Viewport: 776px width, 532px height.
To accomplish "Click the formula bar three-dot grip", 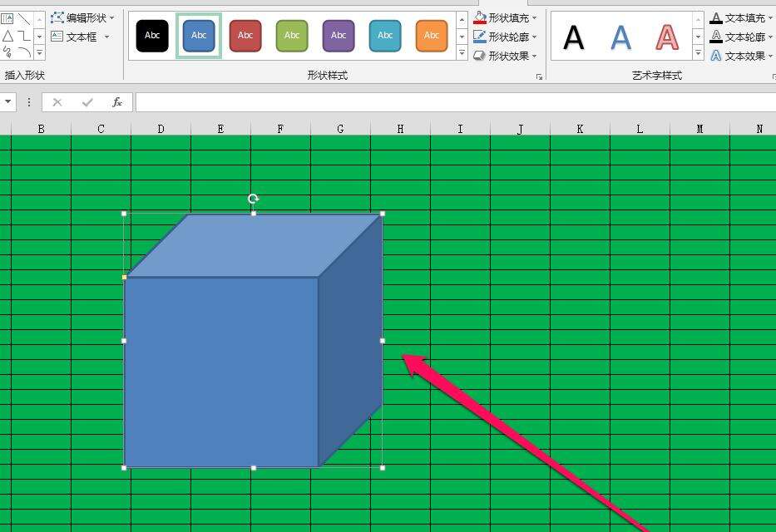I will tap(29, 102).
